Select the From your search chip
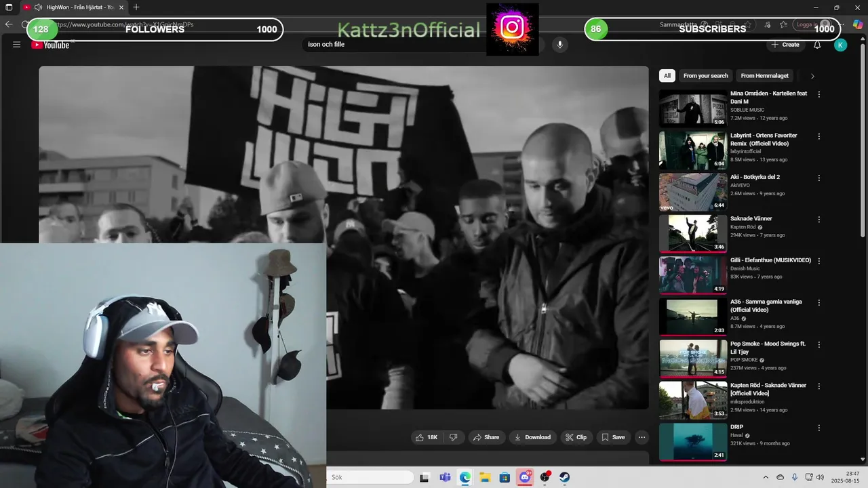Screen dimensions: 868x488 pyautogui.click(x=705, y=76)
